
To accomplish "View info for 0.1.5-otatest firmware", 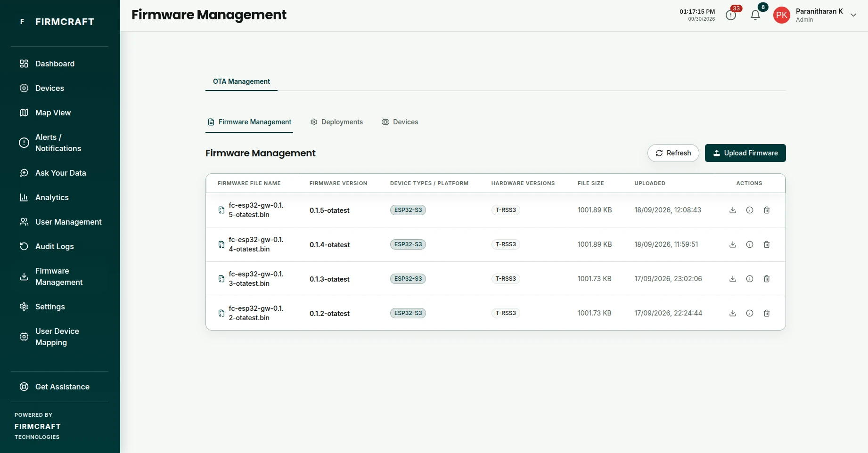I will pos(750,210).
